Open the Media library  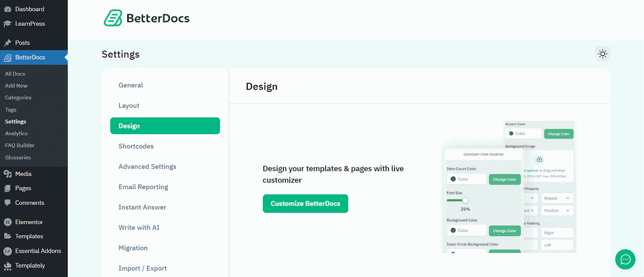pos(23,174)
